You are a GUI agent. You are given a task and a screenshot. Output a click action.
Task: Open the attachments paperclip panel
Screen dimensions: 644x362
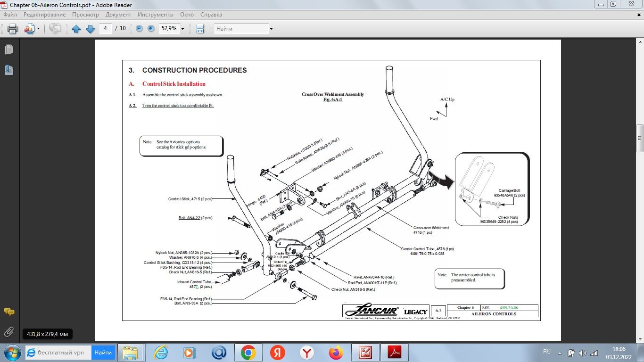(8, 332)
